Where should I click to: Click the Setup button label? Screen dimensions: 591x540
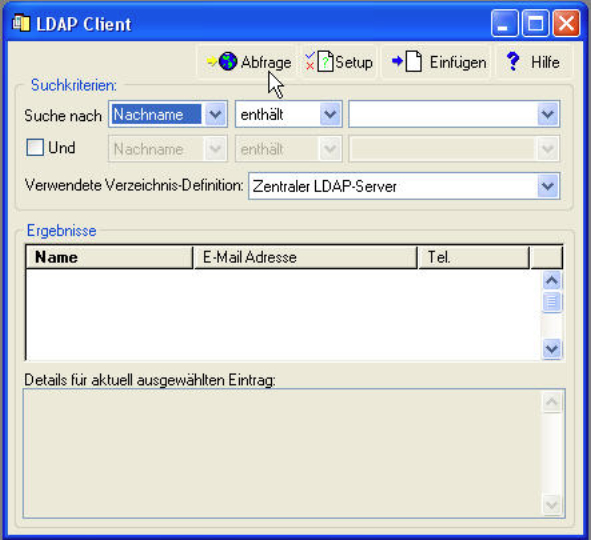[x=354, y=62]
